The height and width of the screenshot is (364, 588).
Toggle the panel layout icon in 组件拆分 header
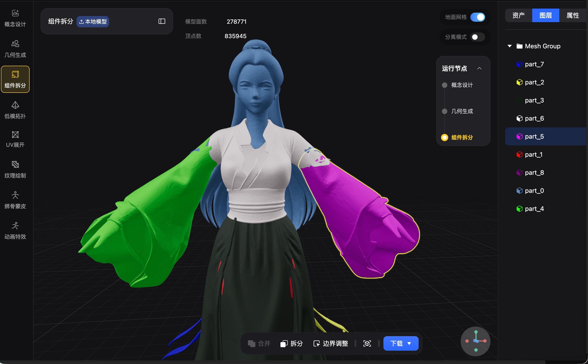tap(162, 21)
